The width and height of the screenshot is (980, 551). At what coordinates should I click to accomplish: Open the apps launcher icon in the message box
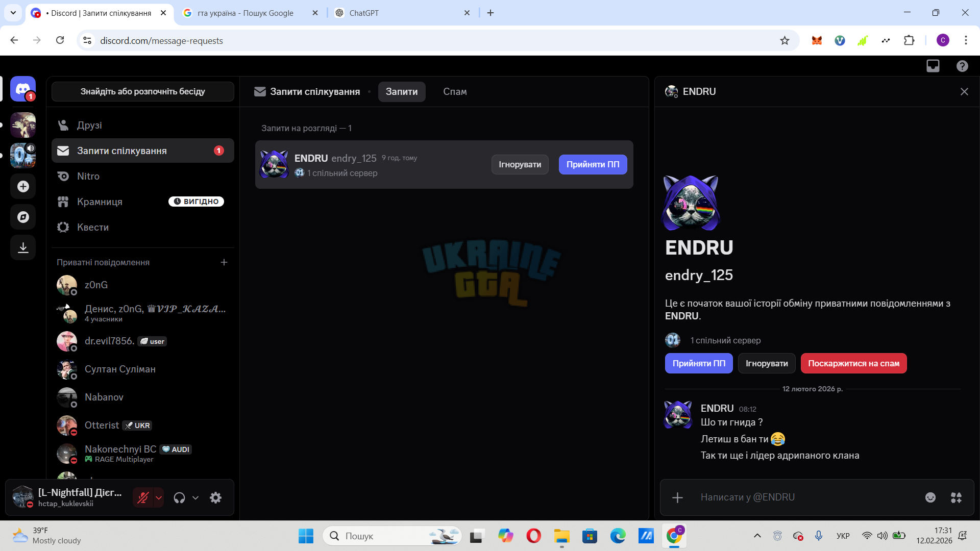coord(956,497)
